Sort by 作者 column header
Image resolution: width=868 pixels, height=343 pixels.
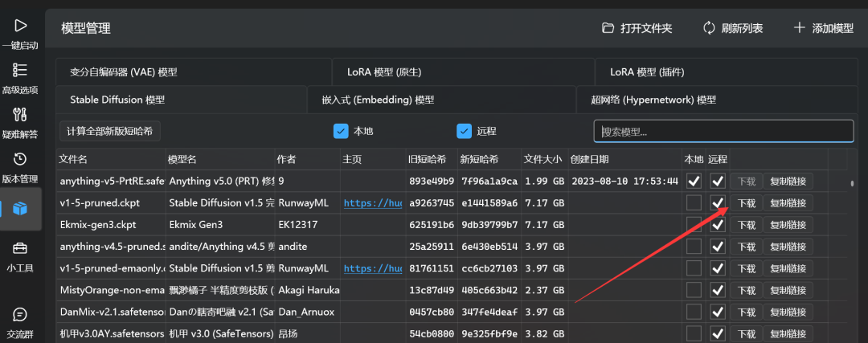307,159
